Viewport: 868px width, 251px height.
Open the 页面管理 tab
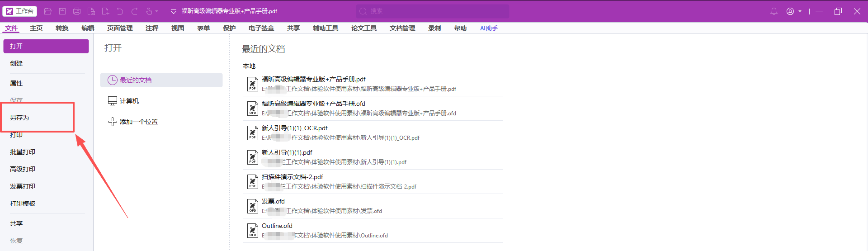pyautogui.click(x=120, y=28)
